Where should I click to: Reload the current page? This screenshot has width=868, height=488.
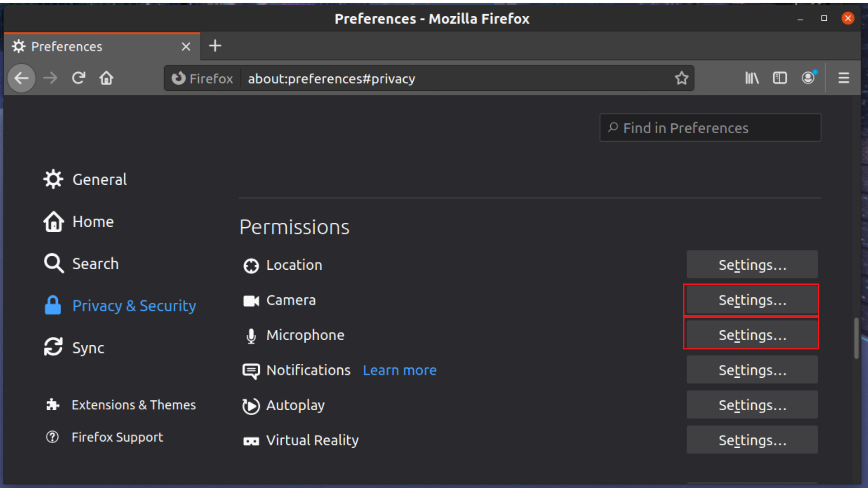[x=79, y=78]
